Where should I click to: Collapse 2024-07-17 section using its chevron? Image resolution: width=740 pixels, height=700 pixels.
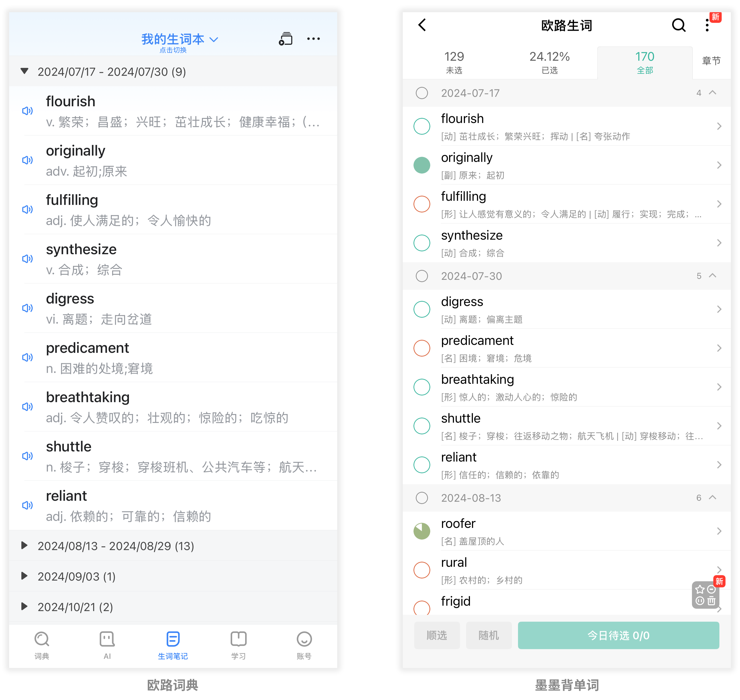712,93
